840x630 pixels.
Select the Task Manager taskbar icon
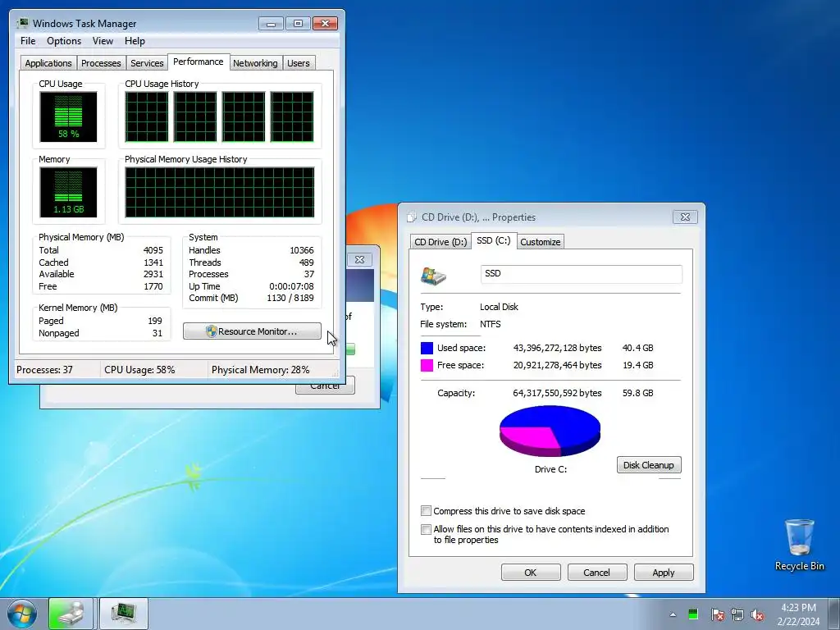pos(123,614)
